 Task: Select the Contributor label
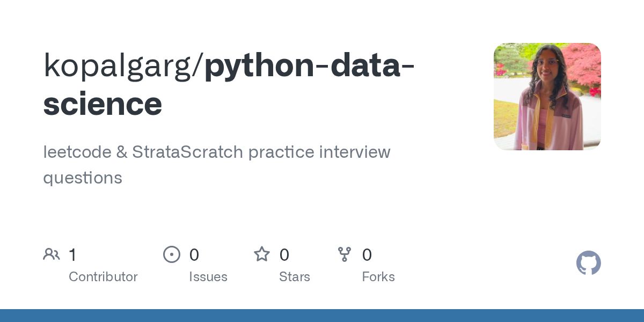click(x=103, y=277)
